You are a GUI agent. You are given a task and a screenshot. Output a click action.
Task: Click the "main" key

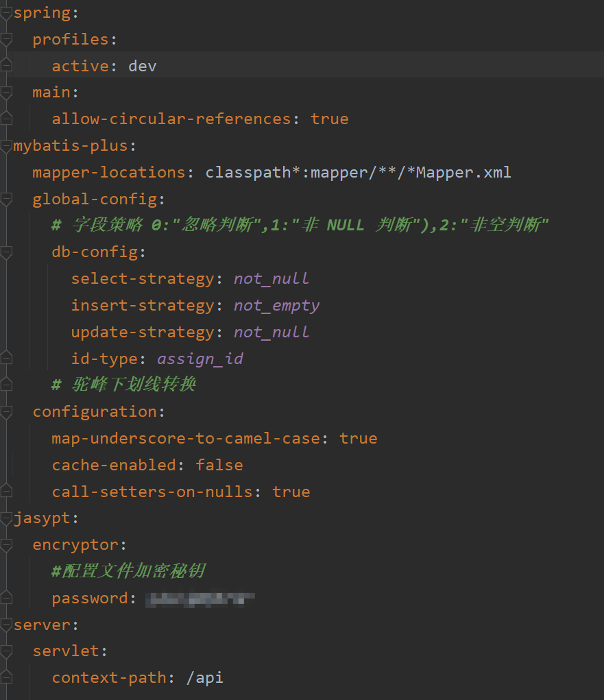51,93
